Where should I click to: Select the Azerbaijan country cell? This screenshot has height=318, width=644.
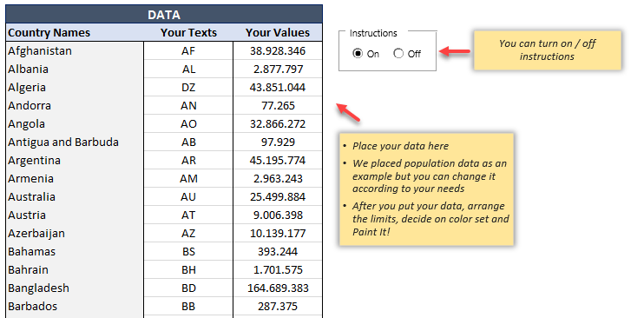[75, 233]
